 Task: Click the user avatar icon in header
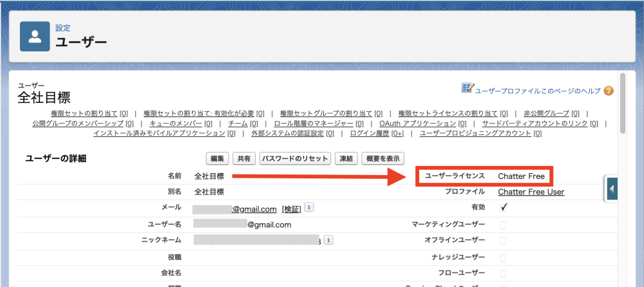click(35, 36)
